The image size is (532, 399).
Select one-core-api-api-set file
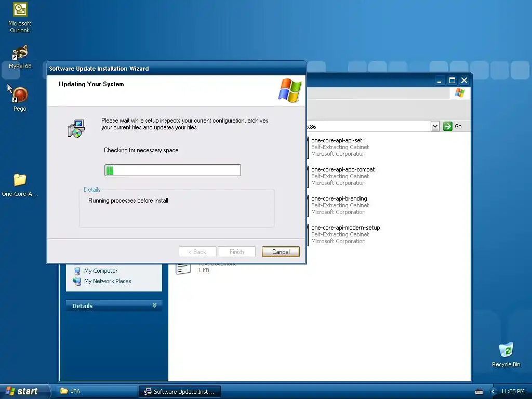coord(339,147)
